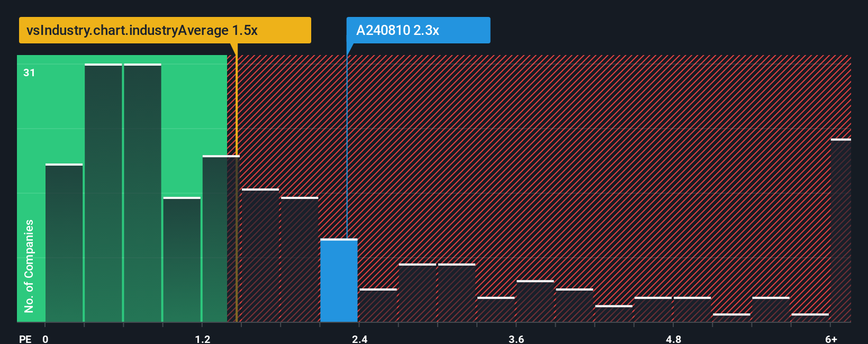Click the 'PE' axis label
The image size is (868, 344).
[25, 339]
